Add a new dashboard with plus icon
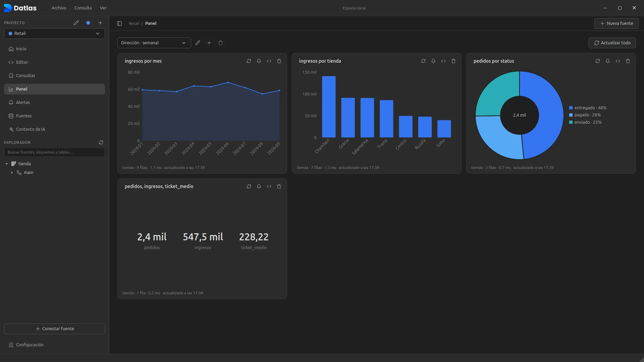This screenshot has width=644, height=362. pos(209,43)
